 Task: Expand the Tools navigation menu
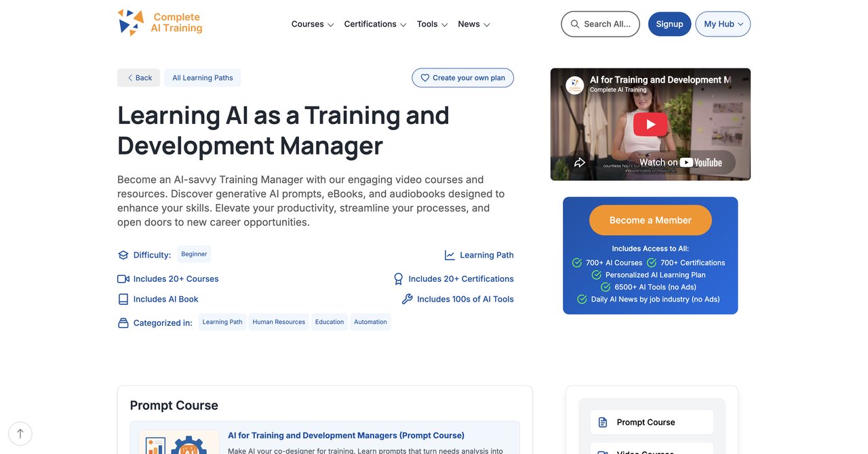432,24
